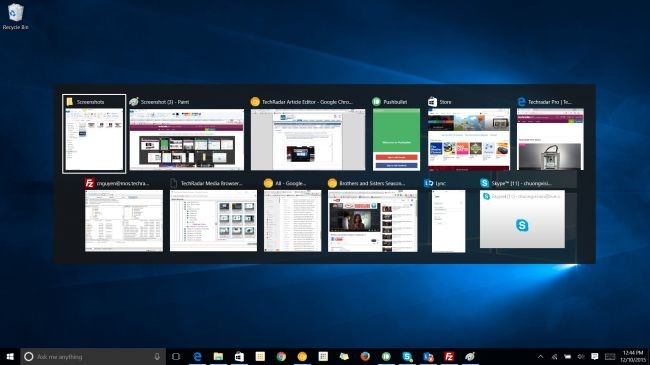Open the Action Center notifications icon
650x365 pixels.
[x=594, y=356]
